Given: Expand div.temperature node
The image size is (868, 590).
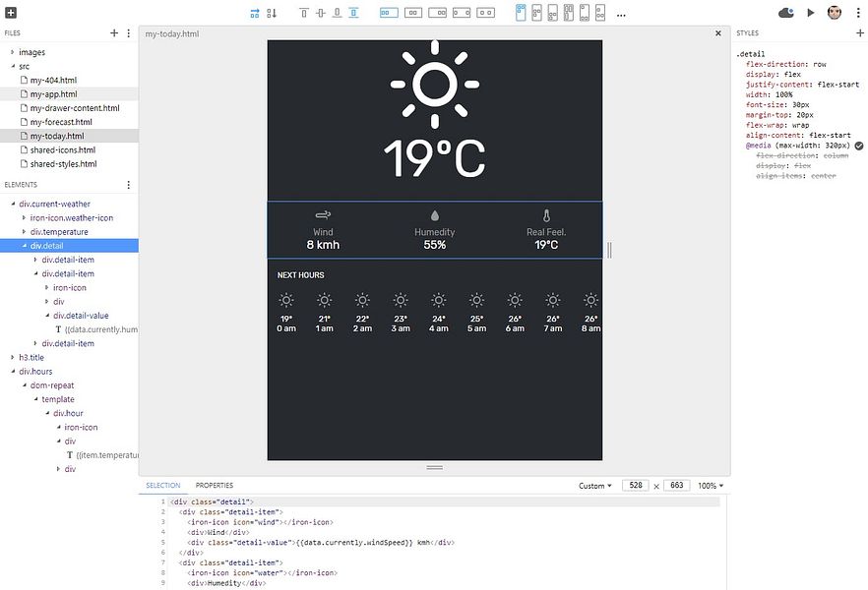Looking at the screenshot, I should pos(24,232).
